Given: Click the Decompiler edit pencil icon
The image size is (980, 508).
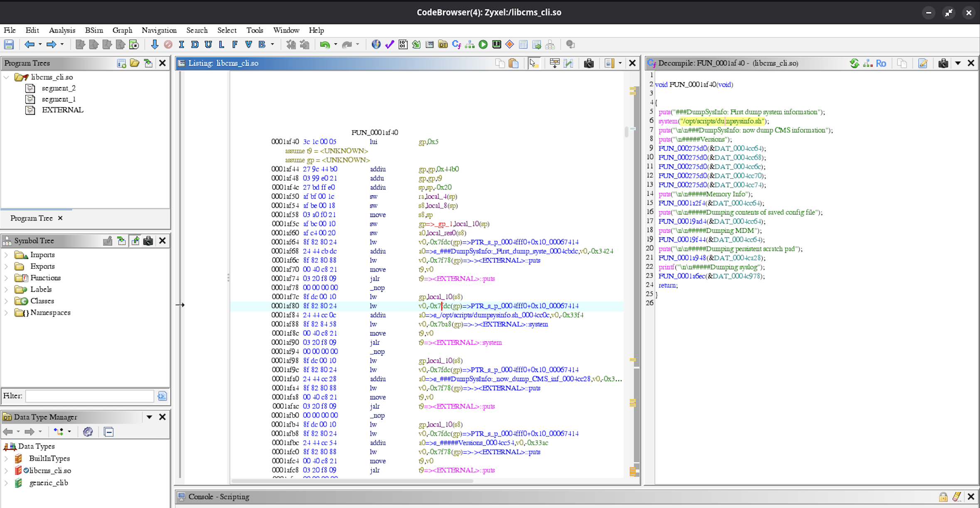Looking at the screenshot, I should click(x=923, y=63).
